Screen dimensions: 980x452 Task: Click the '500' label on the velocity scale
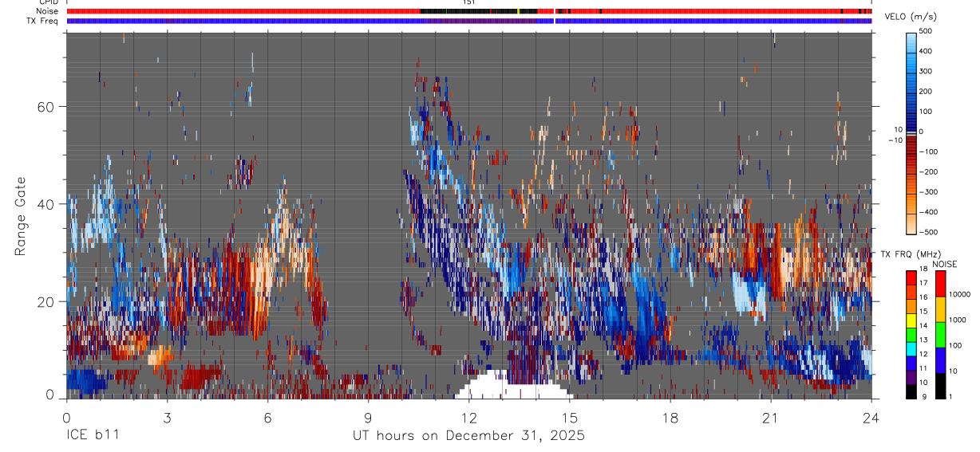point(926,31)
